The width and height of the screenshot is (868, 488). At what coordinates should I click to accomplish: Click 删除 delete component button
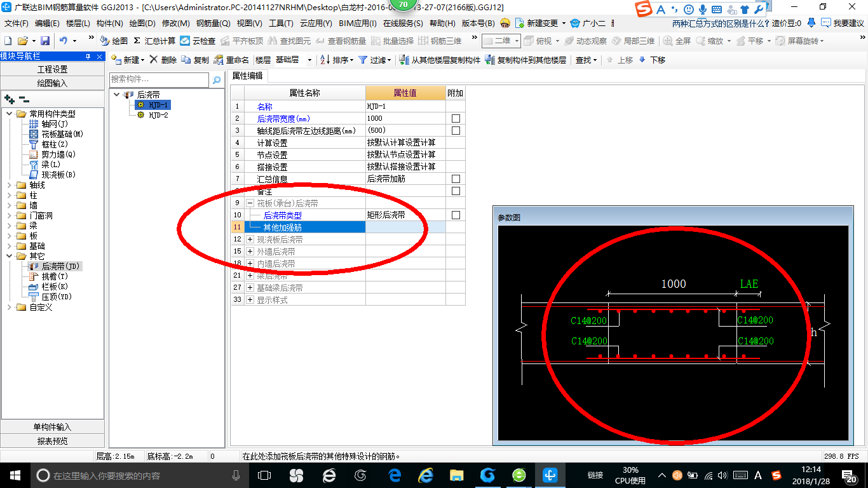[x=163, y=60]
